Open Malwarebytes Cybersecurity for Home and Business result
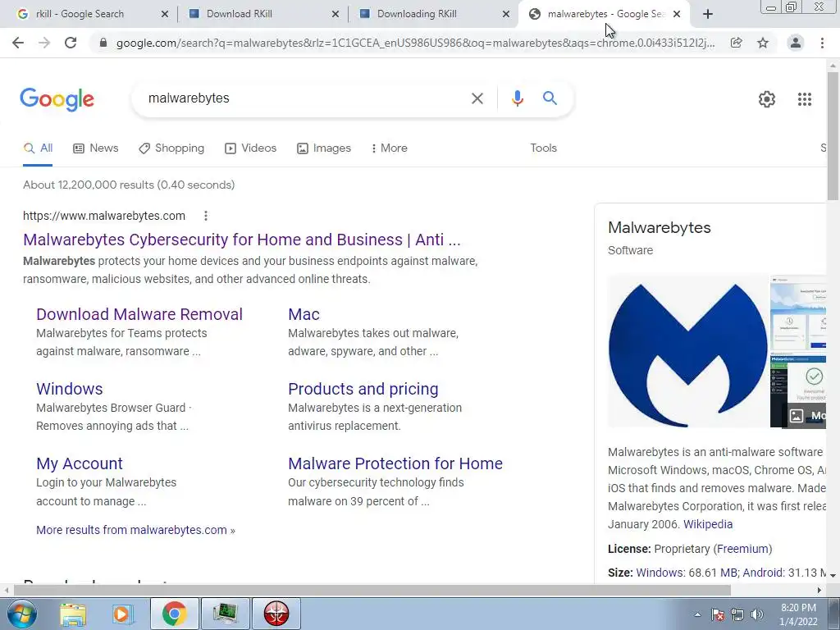Viewport: 840px width, 630px height. click(242, 240)
